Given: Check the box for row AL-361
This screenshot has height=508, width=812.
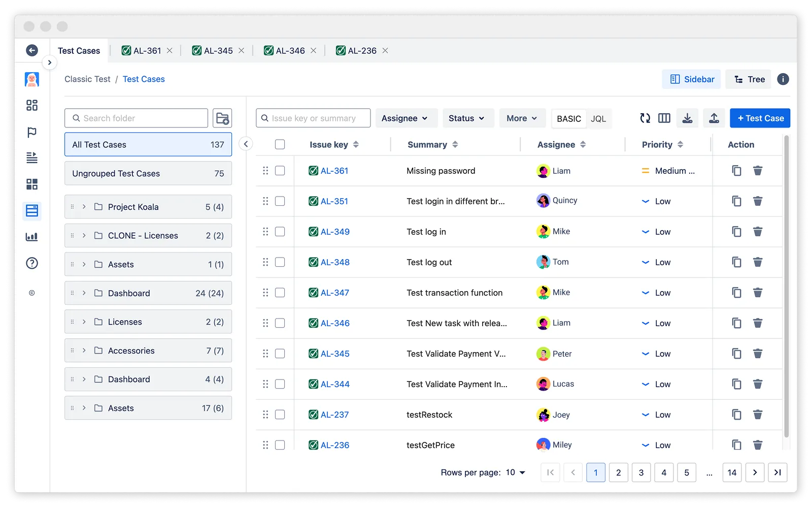Looking at the screenshot, I should (280, 171).
